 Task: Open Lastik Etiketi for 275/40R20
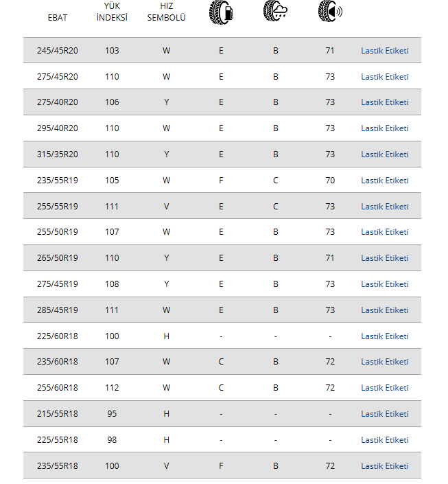(384, 102)
